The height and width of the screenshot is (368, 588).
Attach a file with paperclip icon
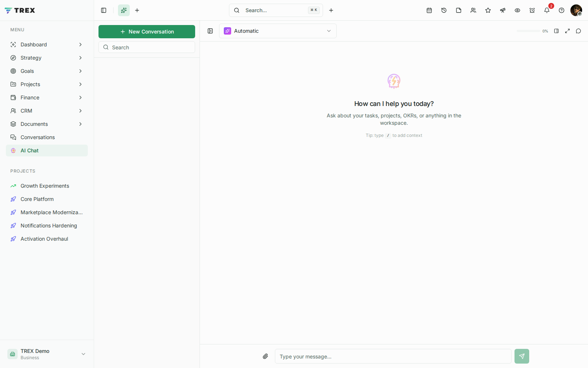click(x=265, y=356)
